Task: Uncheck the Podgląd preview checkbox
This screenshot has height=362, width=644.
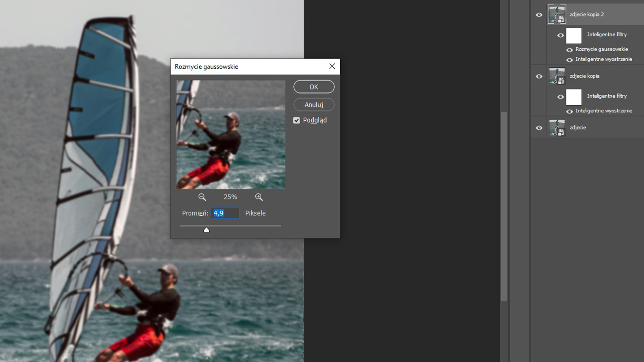Action: tap(296, 120)
